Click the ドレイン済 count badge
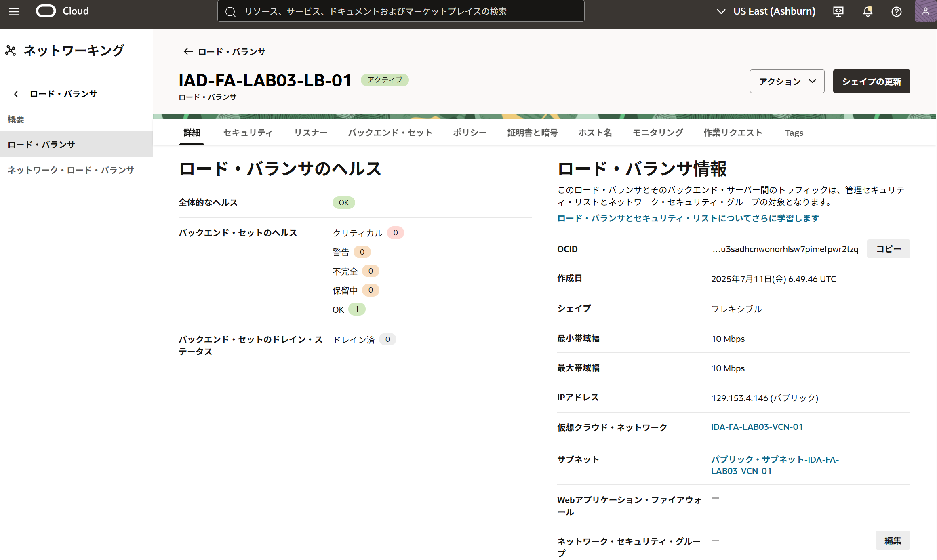This screenshot has height=560, width=937. coord(387,339)
